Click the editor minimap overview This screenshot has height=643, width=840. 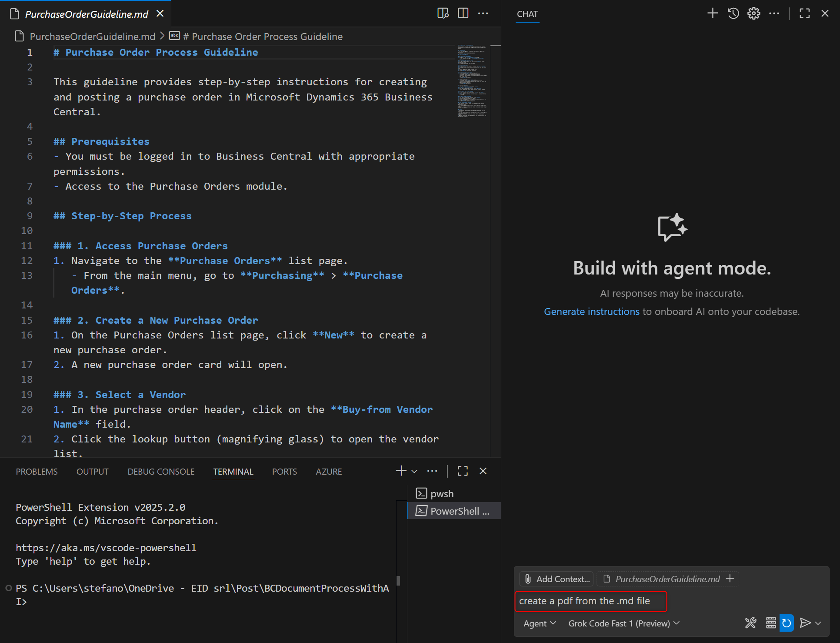(x=473, y=80)
